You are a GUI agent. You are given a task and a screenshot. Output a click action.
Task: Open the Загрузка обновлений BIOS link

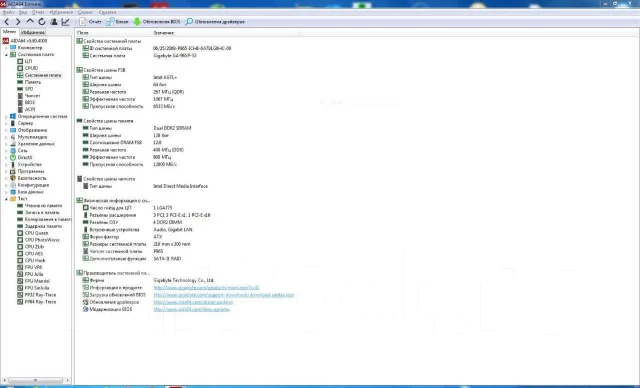(224, 295)
